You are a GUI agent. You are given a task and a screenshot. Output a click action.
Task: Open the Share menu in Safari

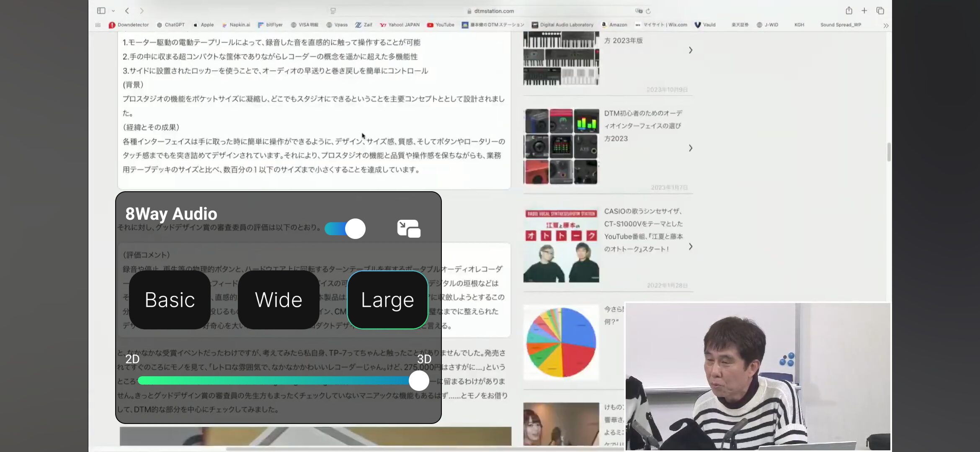(849, 10)
